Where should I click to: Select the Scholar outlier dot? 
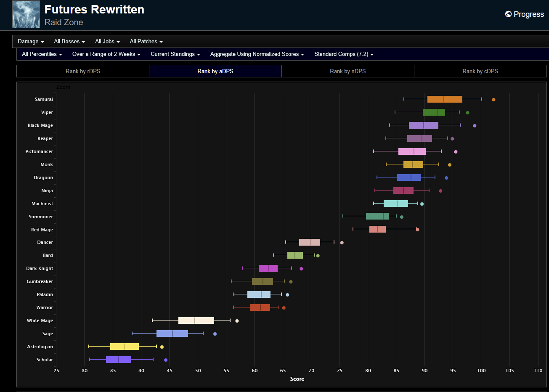166,360
